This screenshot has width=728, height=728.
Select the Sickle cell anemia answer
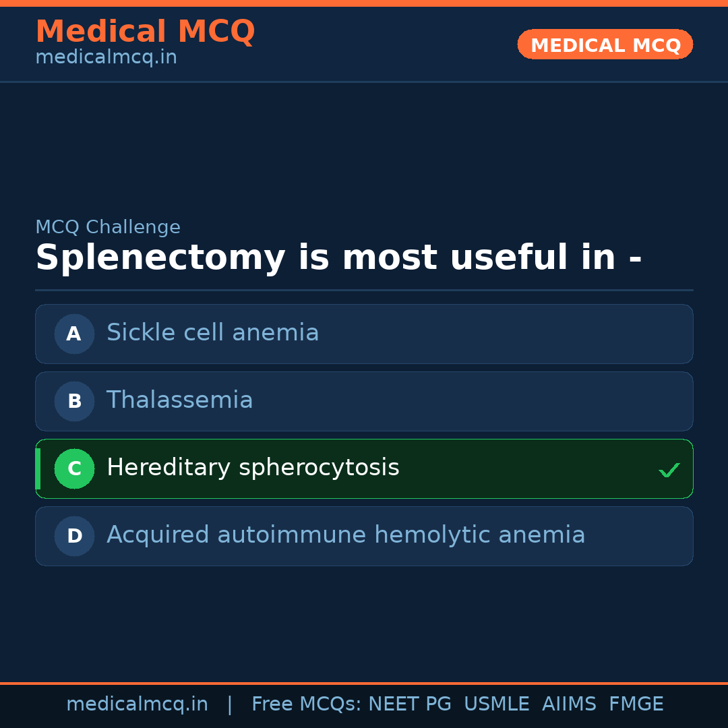tap(213, 333)
